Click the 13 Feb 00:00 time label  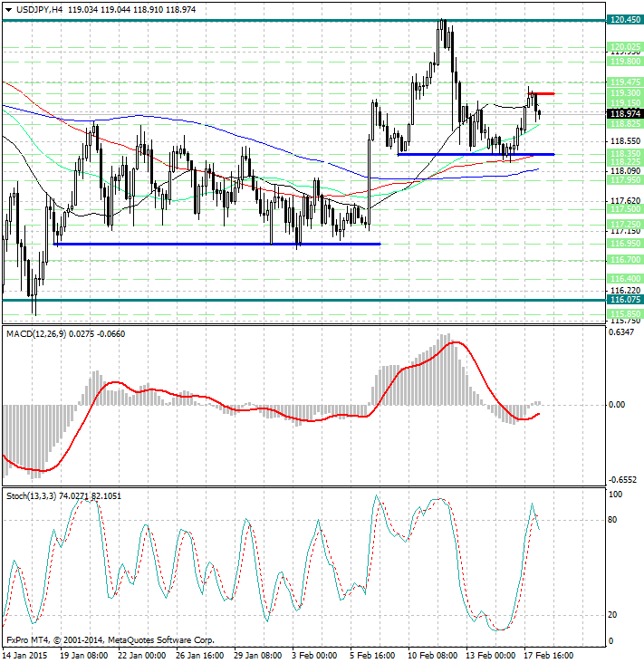491,656
